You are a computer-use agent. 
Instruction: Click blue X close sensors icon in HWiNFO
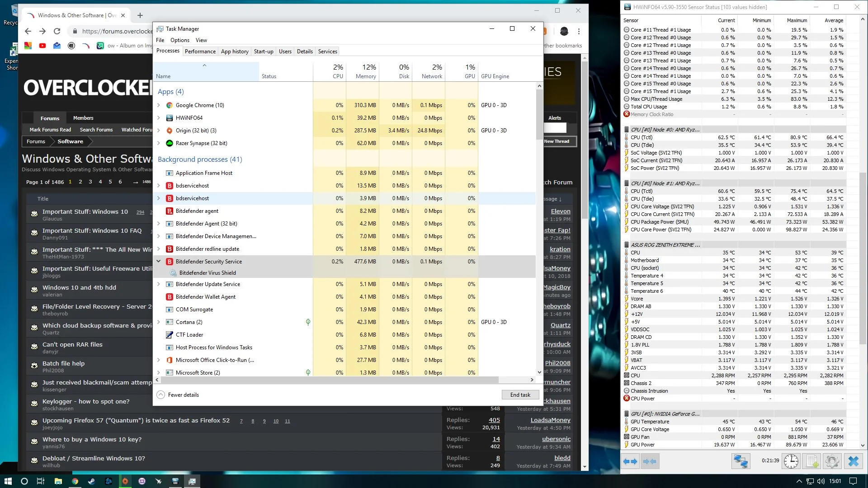click(x=854, y=461)
